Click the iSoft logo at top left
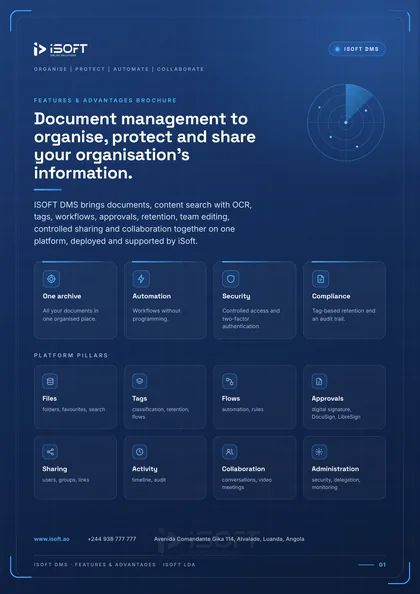This screenshot has width=420, height=594. pyautogui.click(x=61, y=50)
